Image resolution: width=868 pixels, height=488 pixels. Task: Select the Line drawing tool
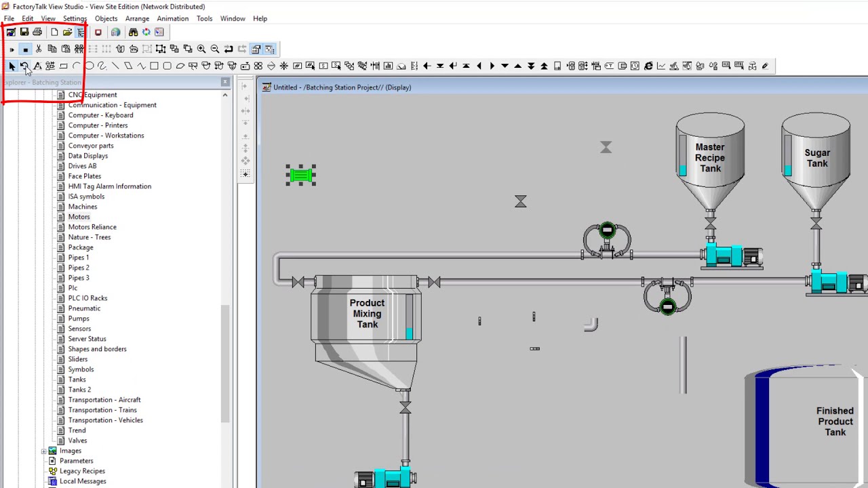point(115,66)
